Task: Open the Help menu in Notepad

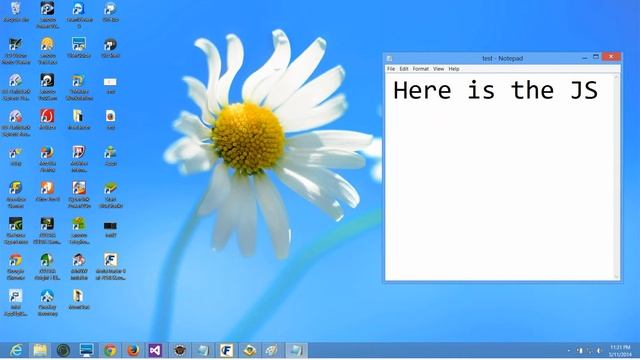Action: tap(454, 69)
